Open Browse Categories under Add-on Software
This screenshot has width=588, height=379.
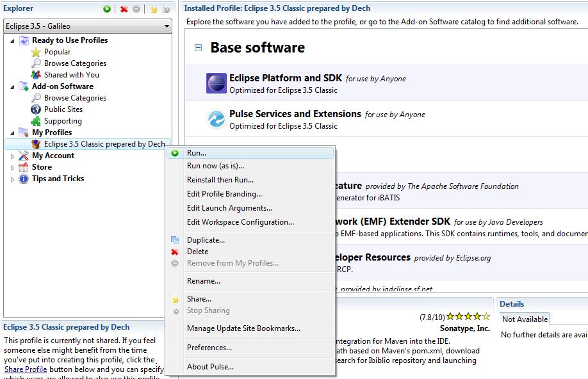[75, 98]
